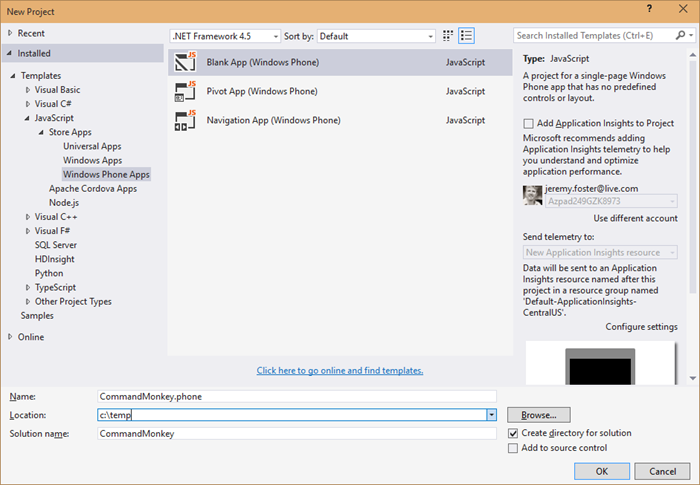This screenshot has height=485, width=700.
Task: Click the go online find templates link
Action: tap(340, 370)
